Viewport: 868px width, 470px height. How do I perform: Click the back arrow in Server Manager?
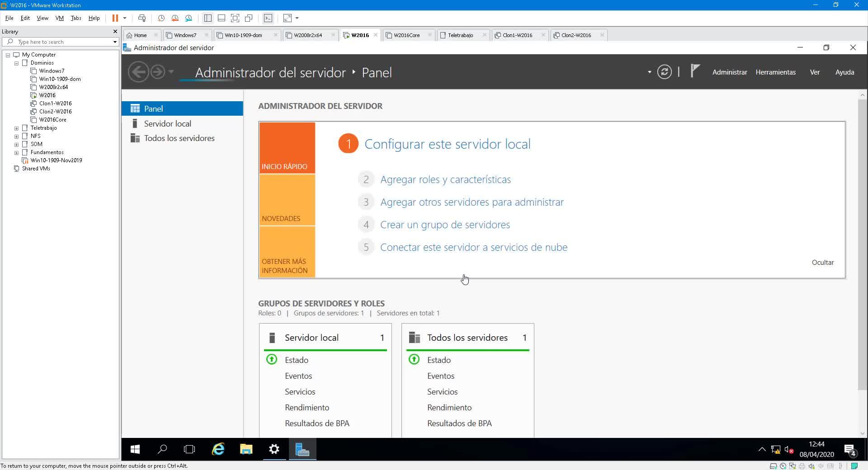[x=138, y=72]
